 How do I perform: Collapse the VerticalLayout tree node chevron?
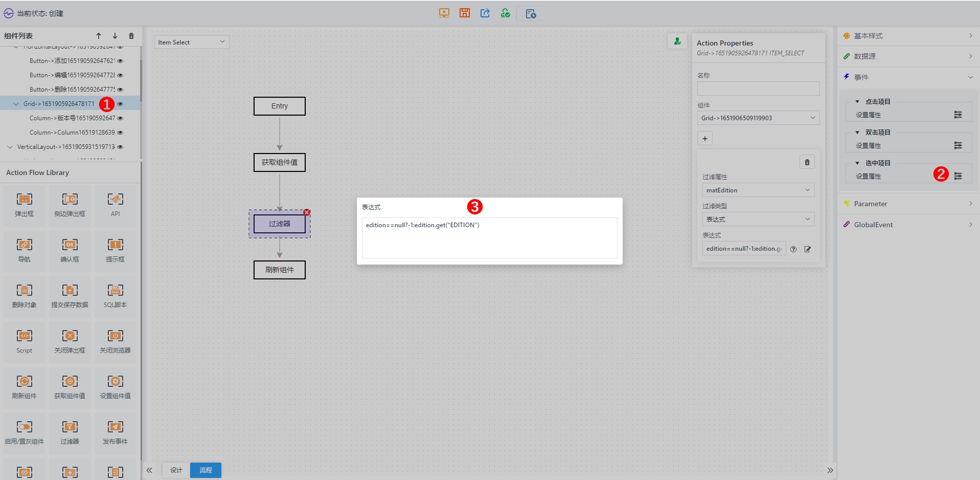pos(10,147)
